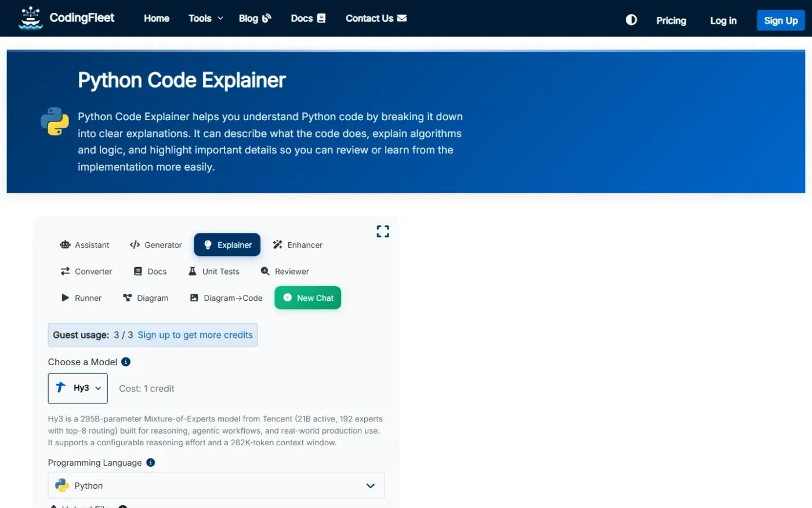Select the Explainer tab
The width and height of the screenshot is (812, 508).
227,245
